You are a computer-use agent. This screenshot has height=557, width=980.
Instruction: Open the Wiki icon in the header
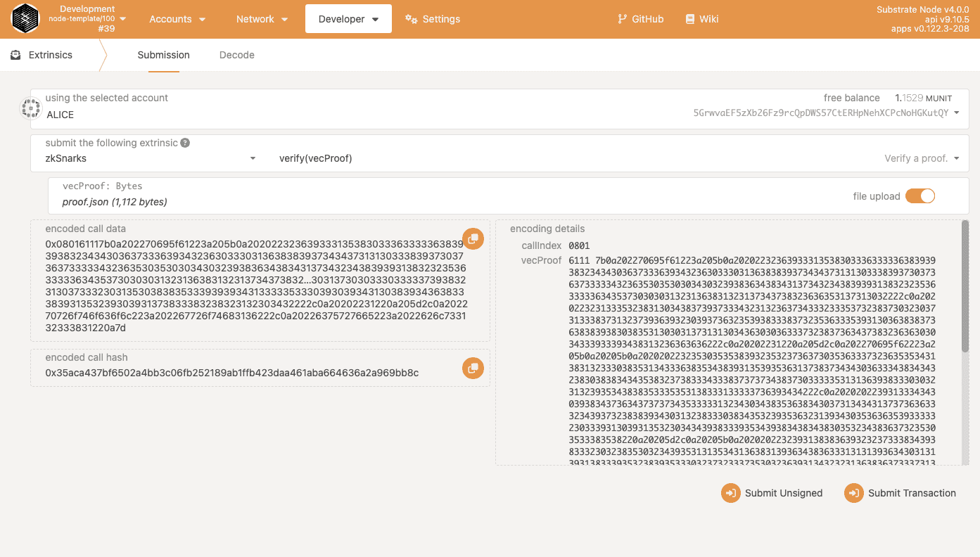tap(689, 19)
